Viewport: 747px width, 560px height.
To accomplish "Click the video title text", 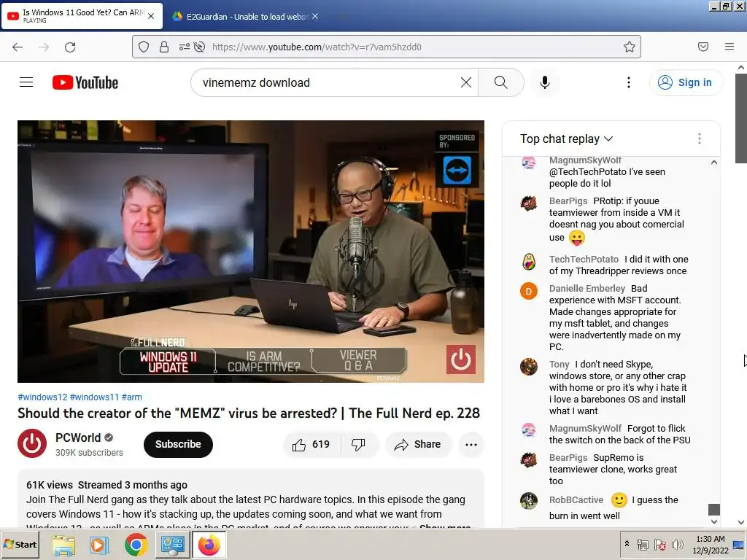I will [249, 413].
